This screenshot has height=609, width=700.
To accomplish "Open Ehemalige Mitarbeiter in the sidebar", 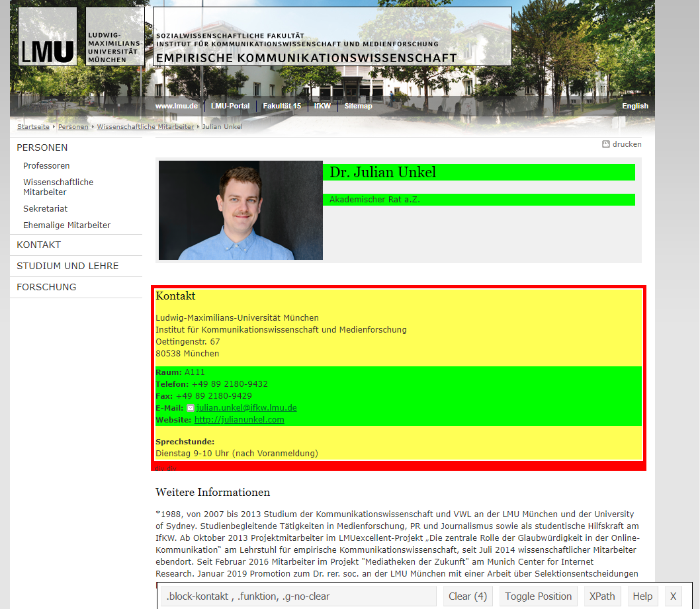I will point(67,225).
